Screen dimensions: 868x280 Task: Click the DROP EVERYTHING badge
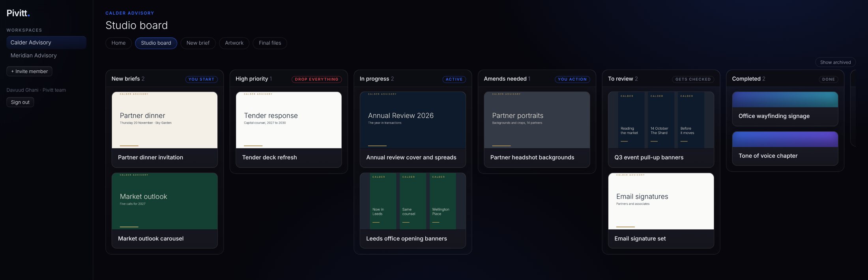click(x=316, y=79)
